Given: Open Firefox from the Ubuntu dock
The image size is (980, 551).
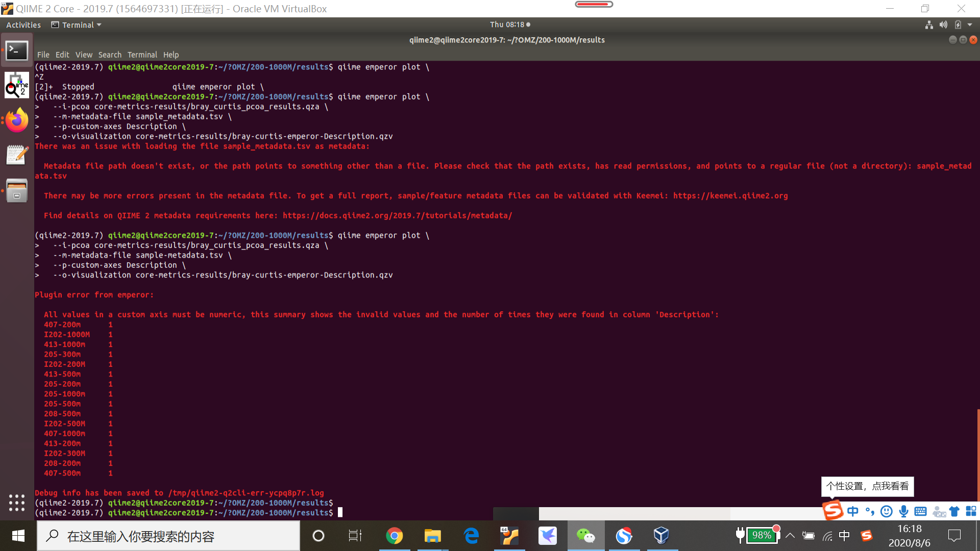Looking at the screenshot, I should 17,120.
